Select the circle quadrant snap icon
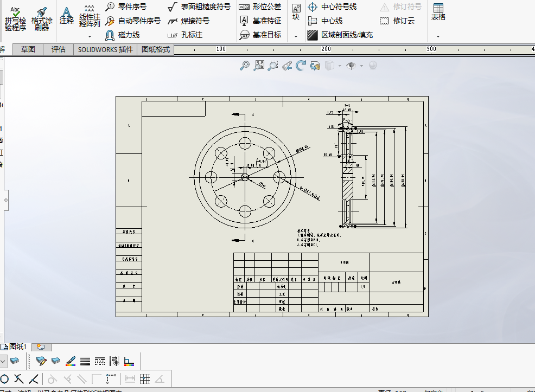Viewport: 535px width, 392px height. [4, 378]
